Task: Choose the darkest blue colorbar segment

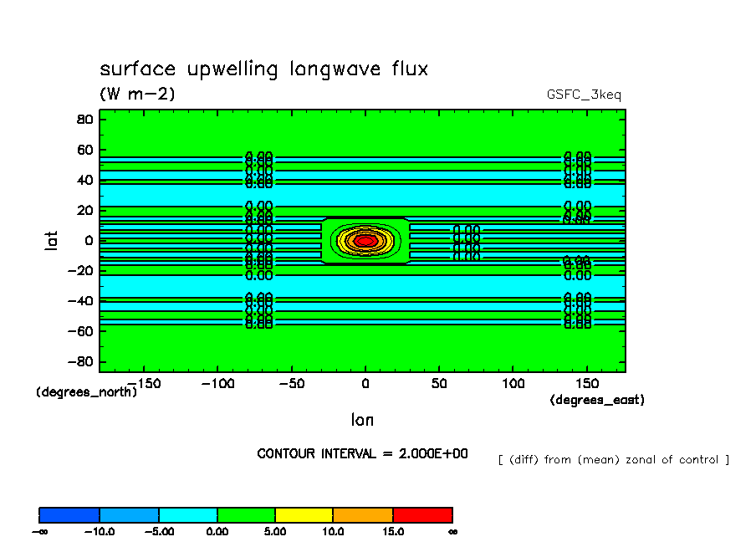Action: (69, 514)
